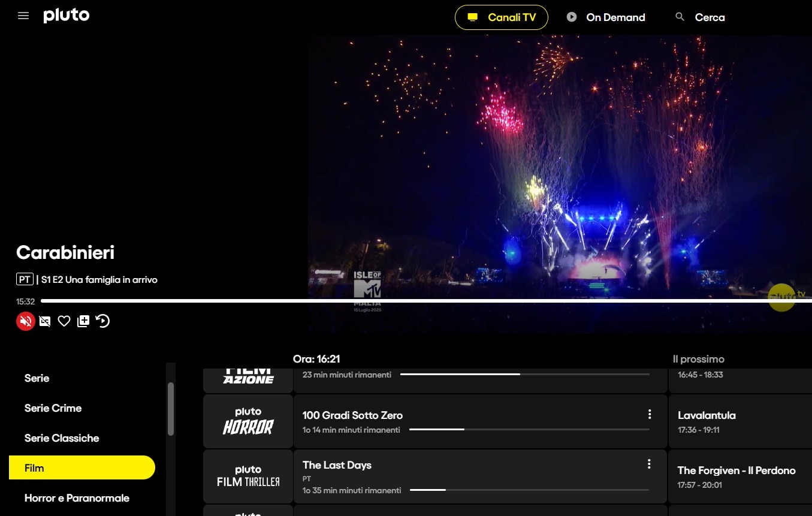Open Cerca search
Viewport: 812px width, 516px height.
tap(699, 17)
